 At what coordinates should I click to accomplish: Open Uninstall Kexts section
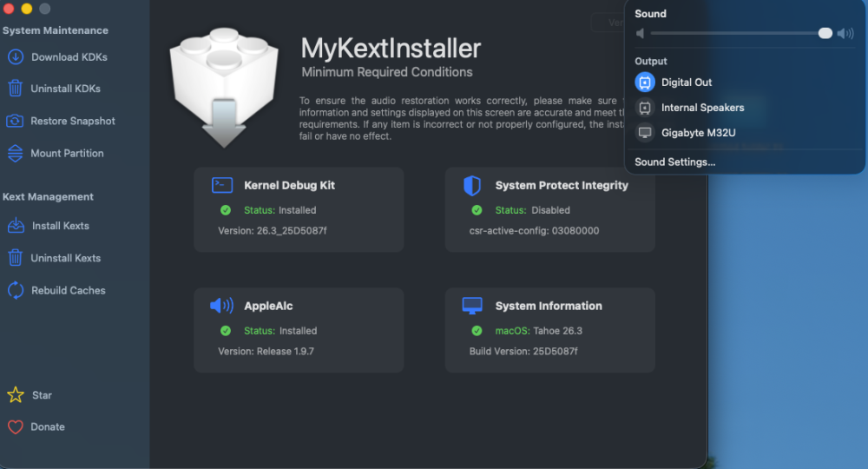pos(65,258)
